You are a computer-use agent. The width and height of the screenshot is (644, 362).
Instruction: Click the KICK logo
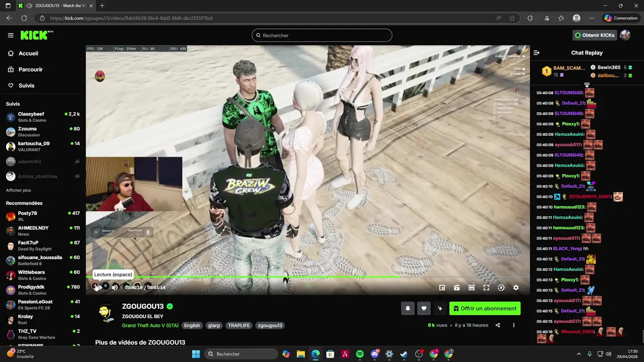click(36, 35)
